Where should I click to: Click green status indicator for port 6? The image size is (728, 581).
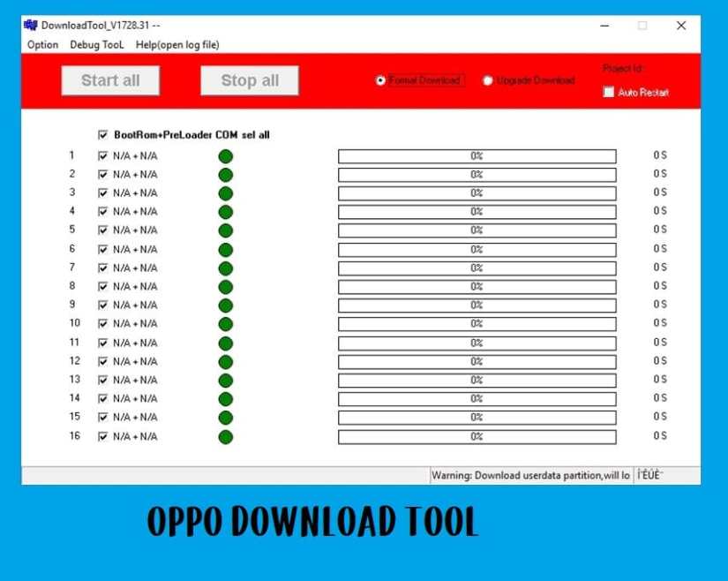226,250
